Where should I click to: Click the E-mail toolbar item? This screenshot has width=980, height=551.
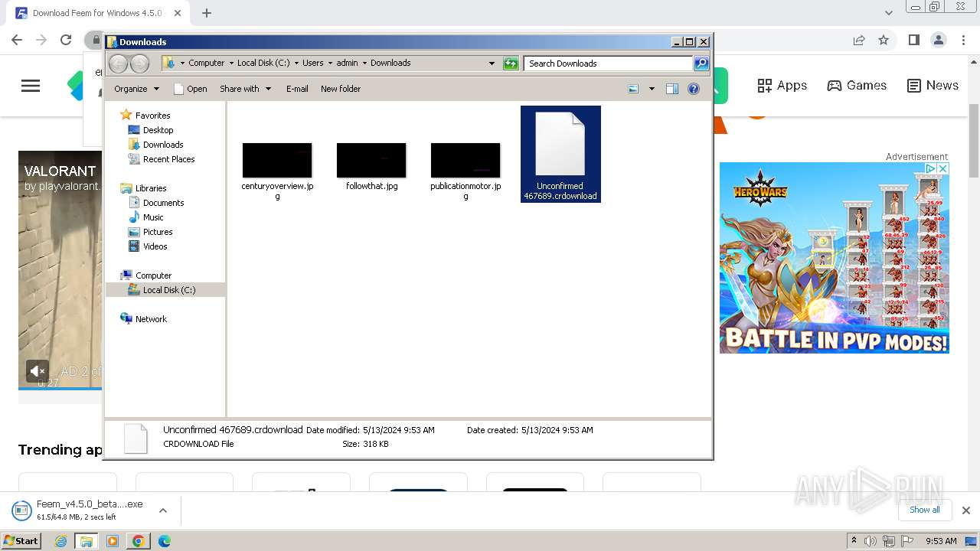(x=297, y=89)
